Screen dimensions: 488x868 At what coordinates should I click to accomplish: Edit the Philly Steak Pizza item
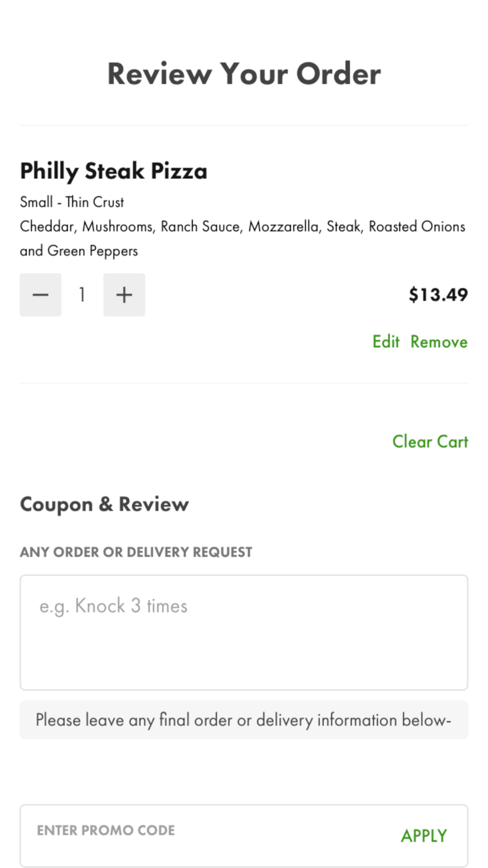386,341
